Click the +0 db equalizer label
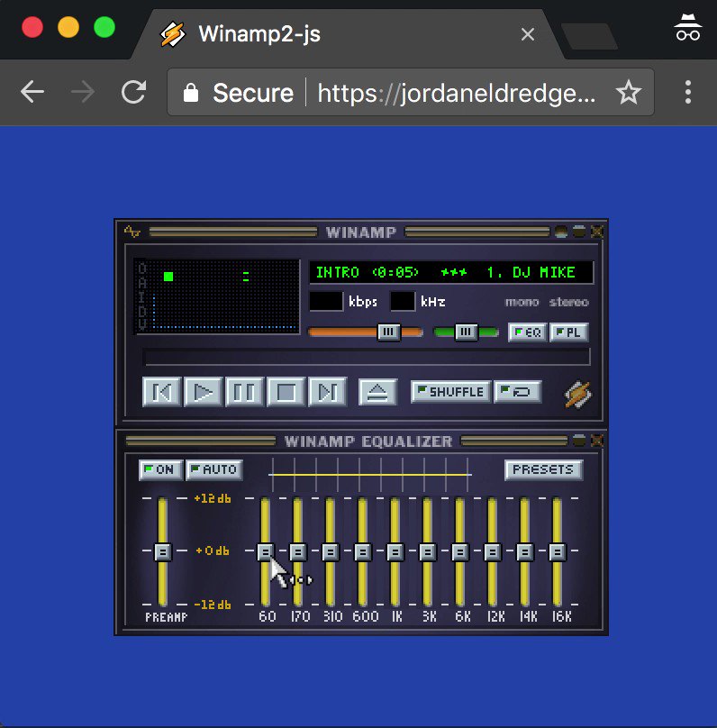Screen dimensions: 717x728 [213, 551]
